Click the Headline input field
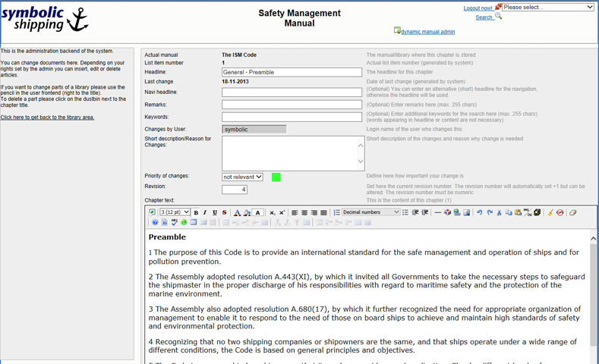 point(292,72)
